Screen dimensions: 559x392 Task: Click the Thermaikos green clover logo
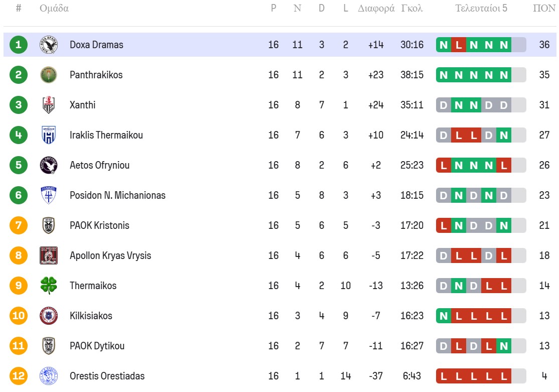coord(49,286)
